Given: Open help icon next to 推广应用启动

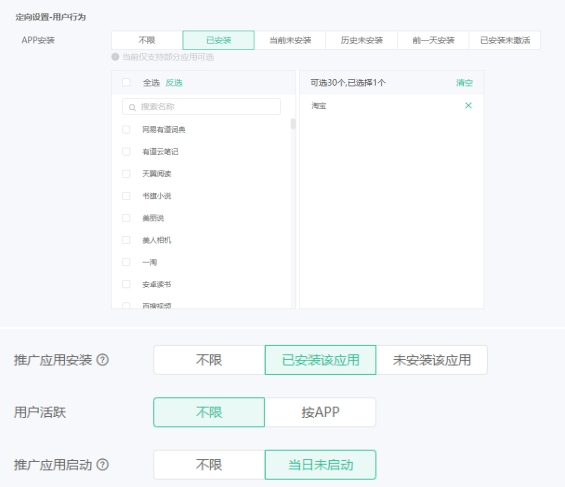Looking at the screenshot, I should [x=102, y=465].
